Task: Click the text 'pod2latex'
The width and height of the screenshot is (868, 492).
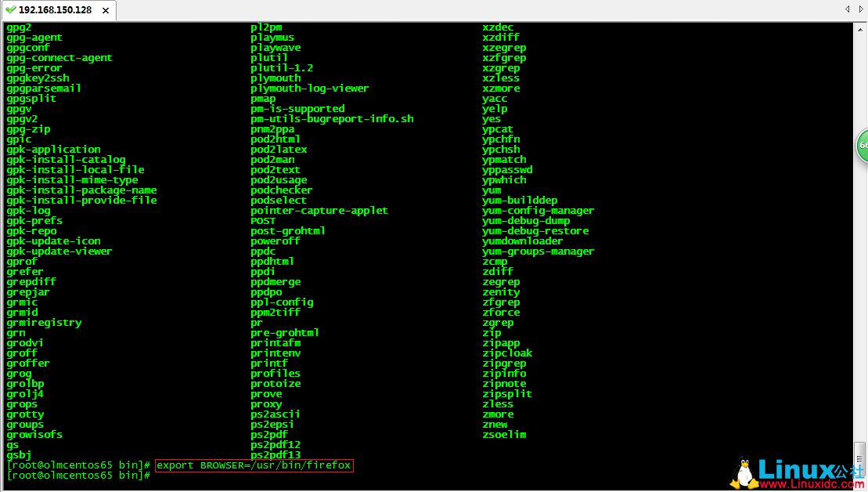Action: click(279, 150)
